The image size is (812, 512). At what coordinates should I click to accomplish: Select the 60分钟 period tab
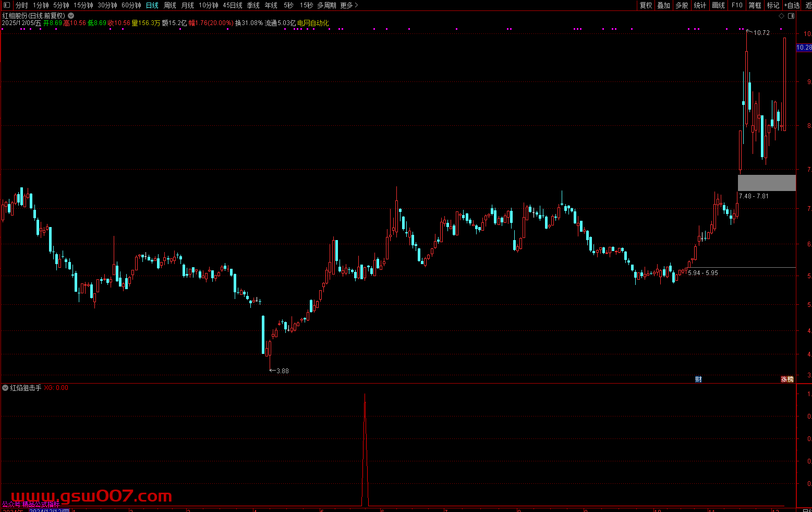click(x=131, y=5)
